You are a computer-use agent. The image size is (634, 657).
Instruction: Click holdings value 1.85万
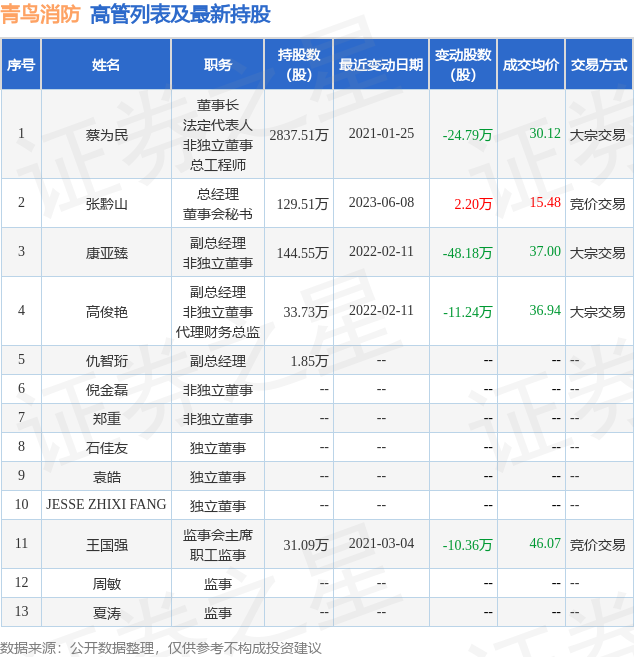[x=309, y=361]
